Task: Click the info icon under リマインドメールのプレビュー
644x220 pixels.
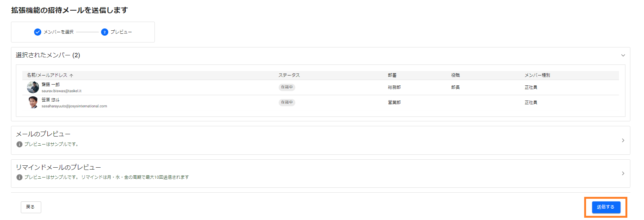Action: (x=19, y=177)
